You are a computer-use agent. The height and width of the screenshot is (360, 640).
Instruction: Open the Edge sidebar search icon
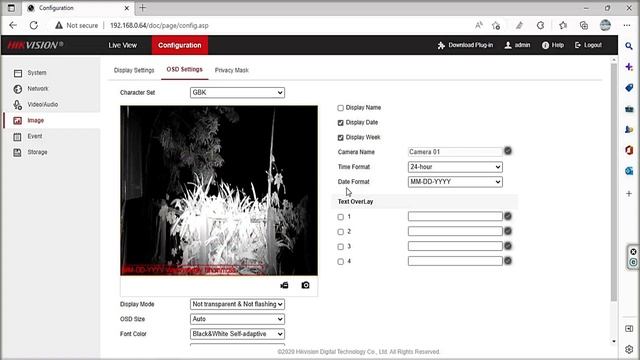click(629, 46)
